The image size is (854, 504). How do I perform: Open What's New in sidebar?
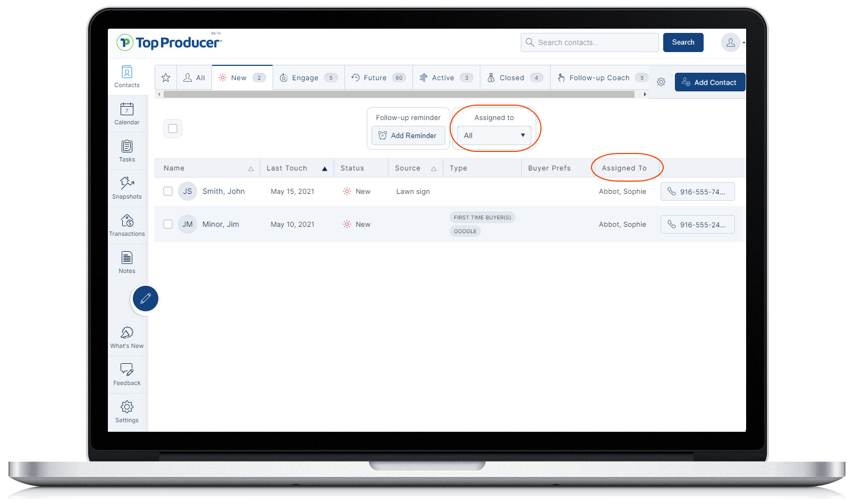tap(127, 338)
